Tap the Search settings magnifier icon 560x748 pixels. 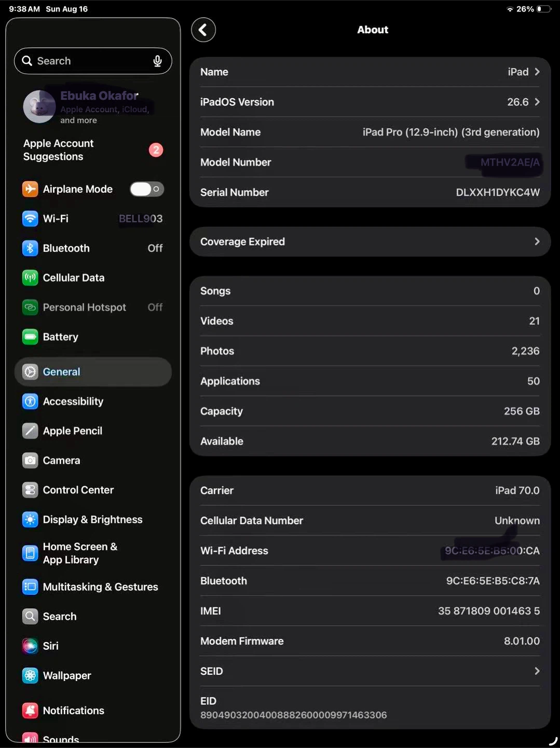[30, 617]
